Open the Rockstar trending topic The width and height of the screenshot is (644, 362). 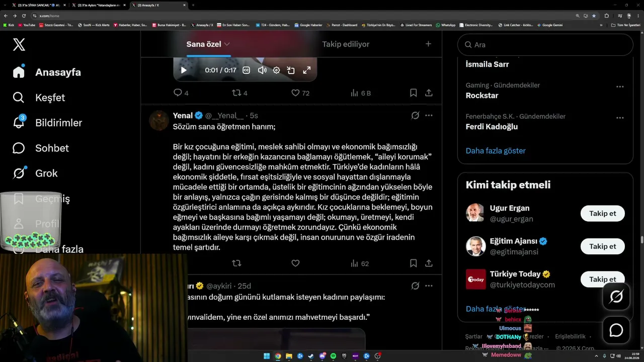tap(482, 96)
